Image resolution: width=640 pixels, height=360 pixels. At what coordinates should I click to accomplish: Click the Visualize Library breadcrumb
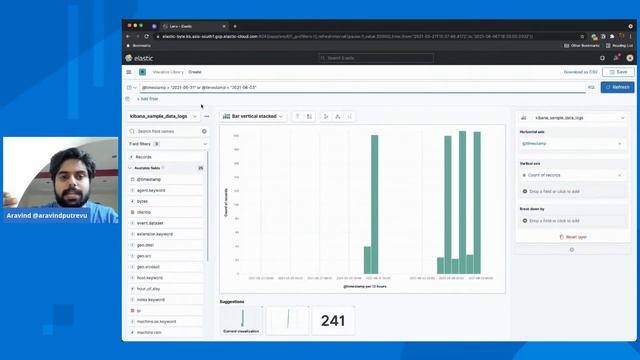pos(168,72)
